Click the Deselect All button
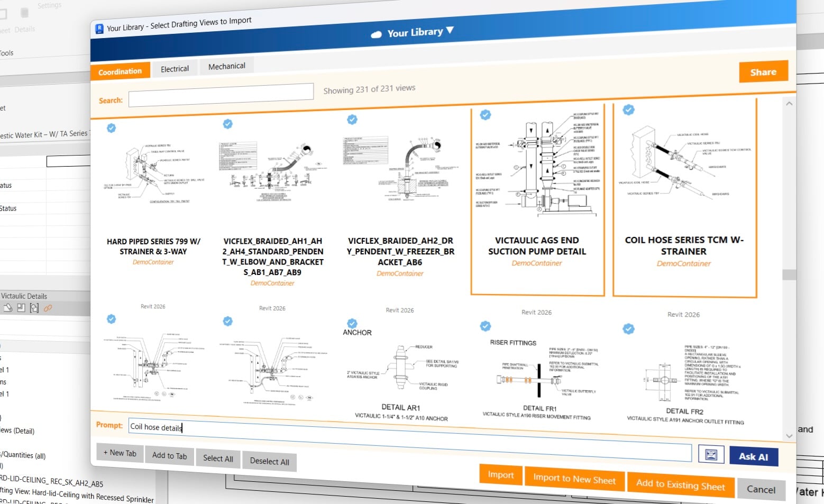824x504 pixels. pos(269,461)
